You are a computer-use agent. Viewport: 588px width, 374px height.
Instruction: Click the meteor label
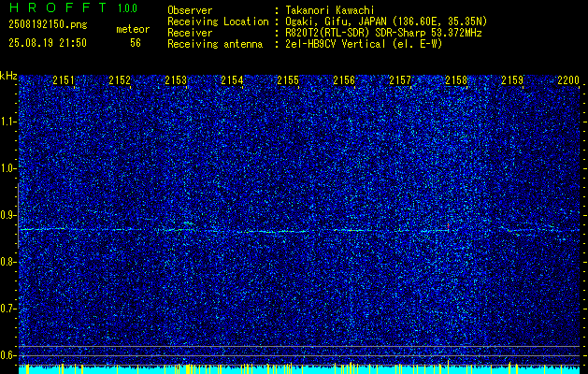(133, 29)
